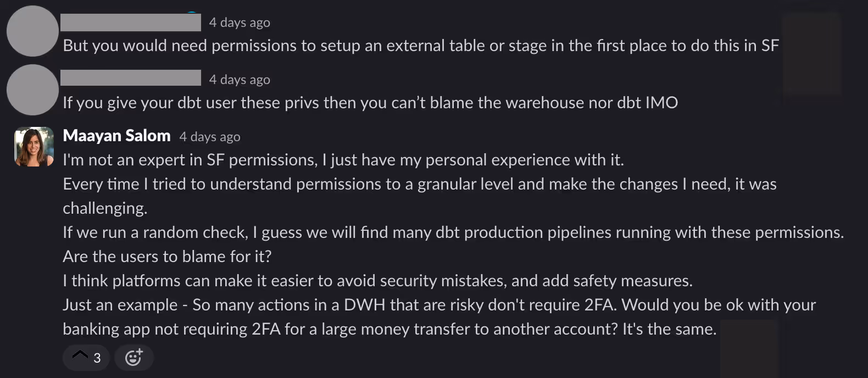Click Maayan Salom's display name

116,135
